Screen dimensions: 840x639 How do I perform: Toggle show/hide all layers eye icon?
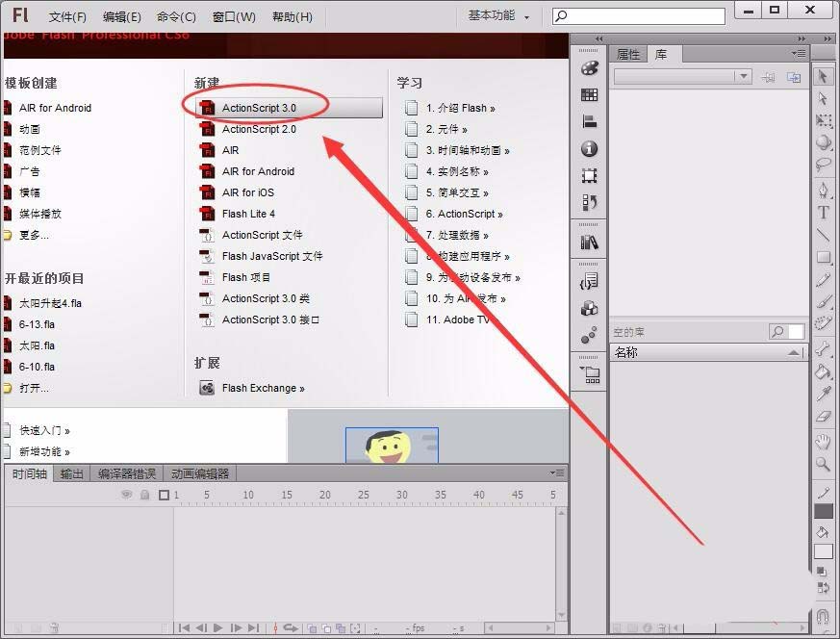126,495
